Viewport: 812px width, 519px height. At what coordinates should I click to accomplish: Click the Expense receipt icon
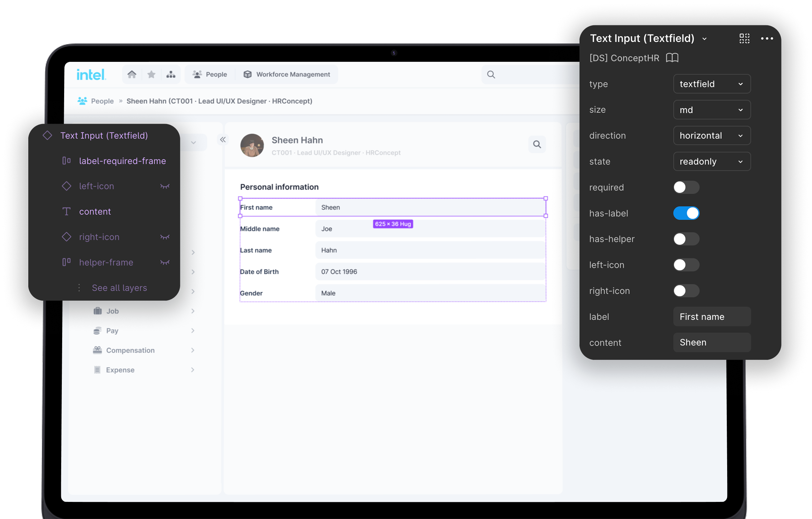point(97,370)
